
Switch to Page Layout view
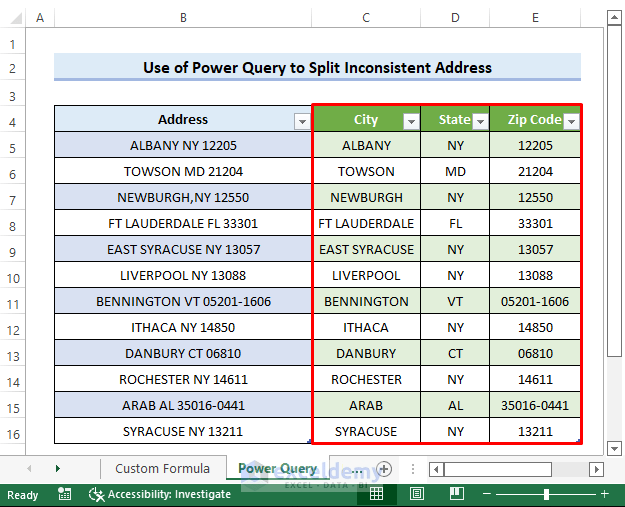click(x=417, y=494)
